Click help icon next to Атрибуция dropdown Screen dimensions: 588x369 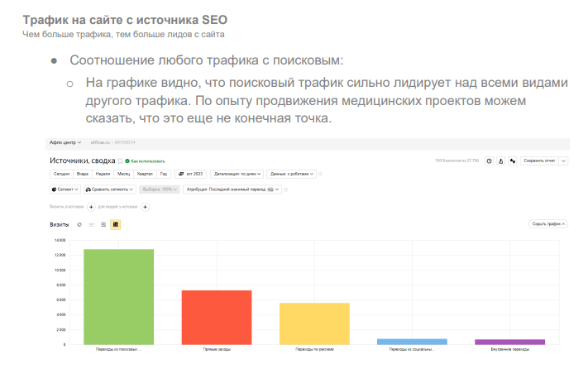286,189
